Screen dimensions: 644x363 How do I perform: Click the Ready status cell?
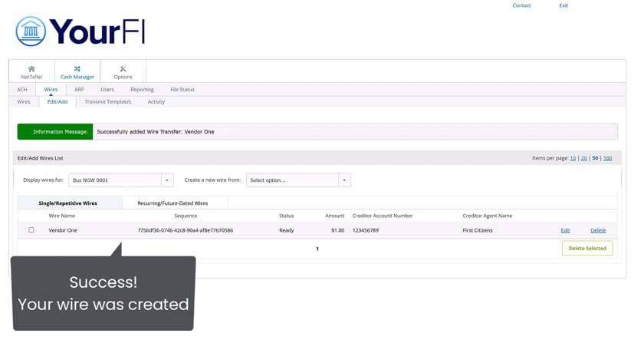tap(286, 230)
